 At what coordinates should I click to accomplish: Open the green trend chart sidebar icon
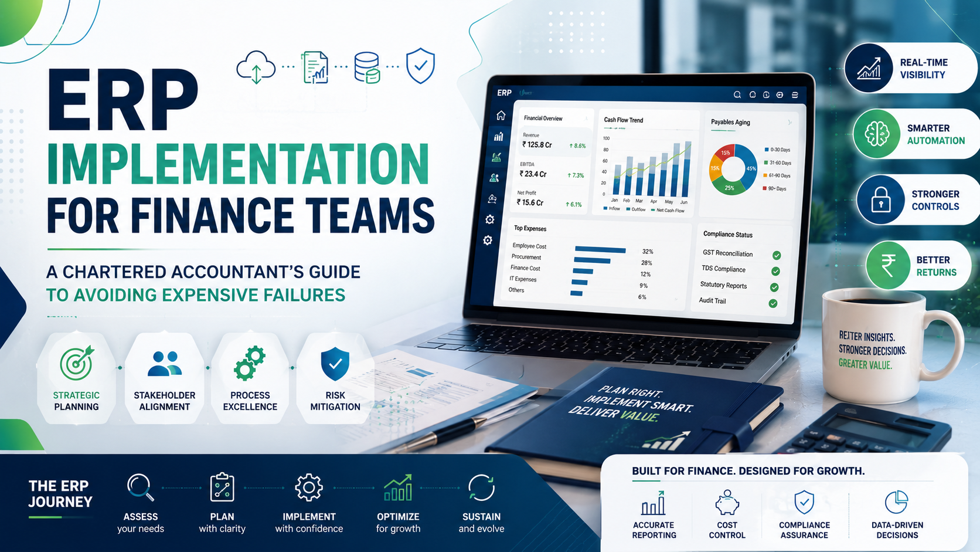(x=496, y=157)
